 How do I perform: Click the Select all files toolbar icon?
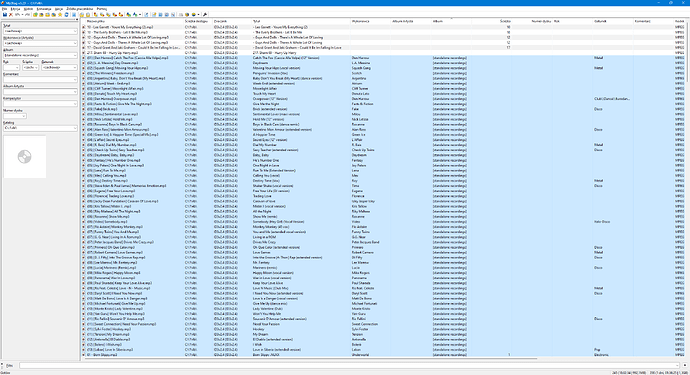pyautogui.click(x=73, y=15)
